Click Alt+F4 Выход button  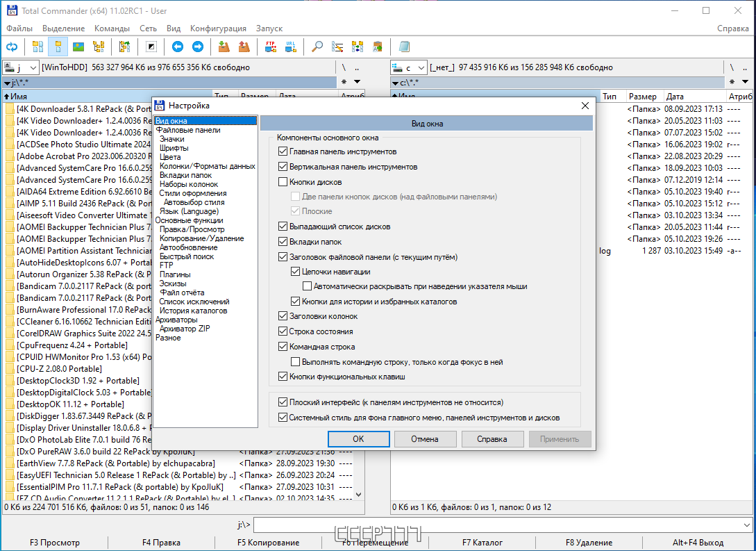pos(698,543)
